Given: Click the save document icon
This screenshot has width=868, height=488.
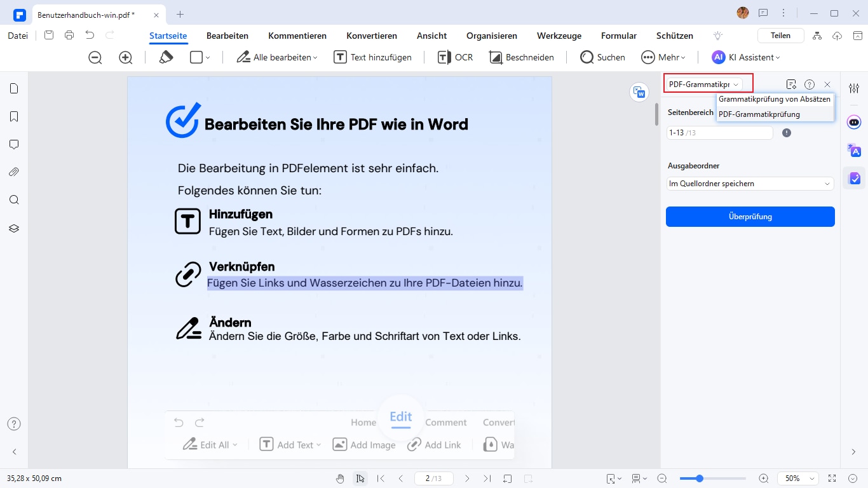Looking at the screenshot, I should [x=49, y=36].
